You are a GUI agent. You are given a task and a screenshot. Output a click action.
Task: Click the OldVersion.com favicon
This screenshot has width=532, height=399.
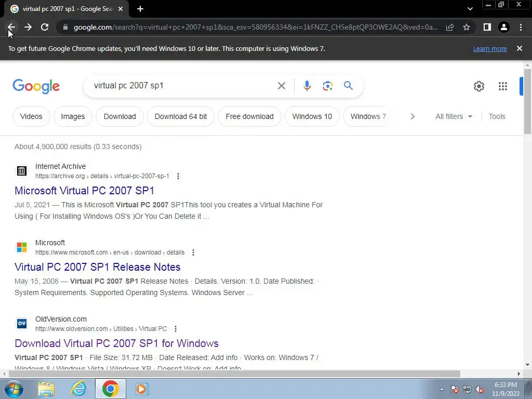pos(22,323)
